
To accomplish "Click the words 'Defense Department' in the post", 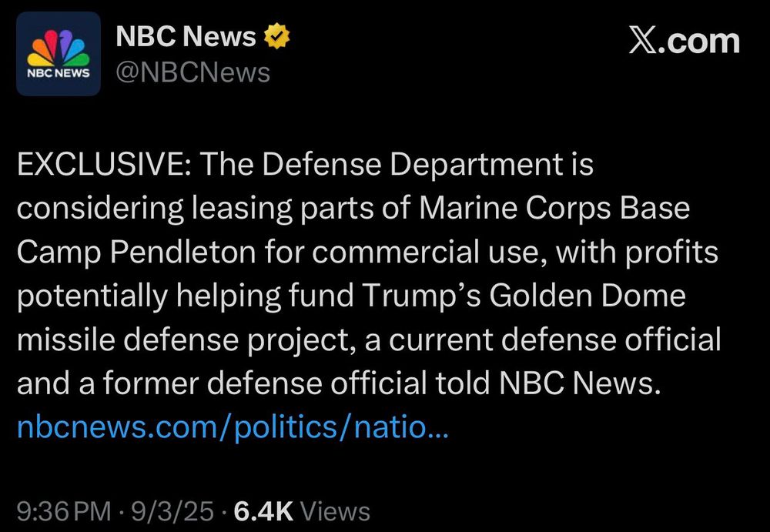I will coord(412,164).
